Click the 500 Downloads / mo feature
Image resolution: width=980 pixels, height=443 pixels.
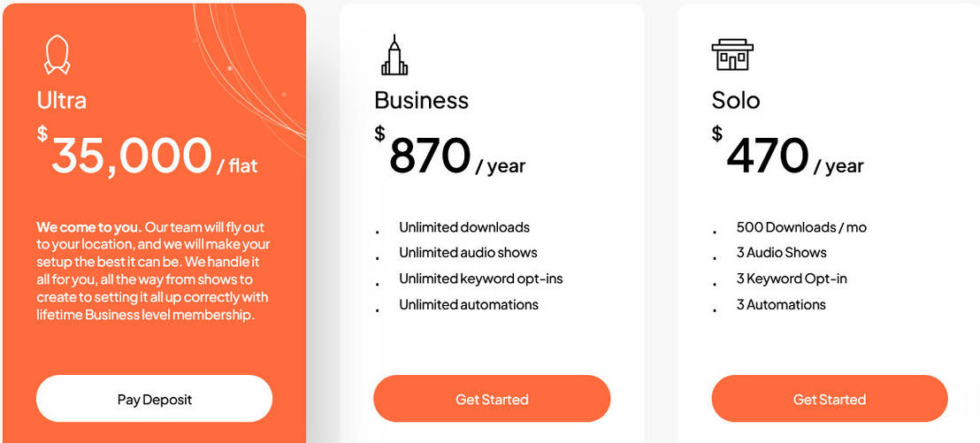[801, 227]
